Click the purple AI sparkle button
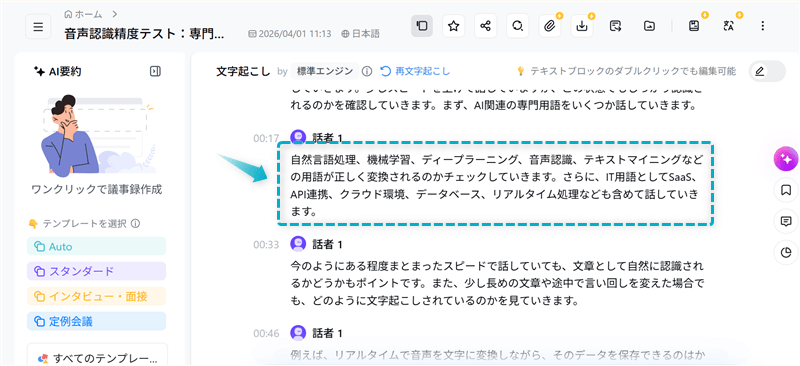The width and height of the screenshot is (800, 366). tap(786, 159)
